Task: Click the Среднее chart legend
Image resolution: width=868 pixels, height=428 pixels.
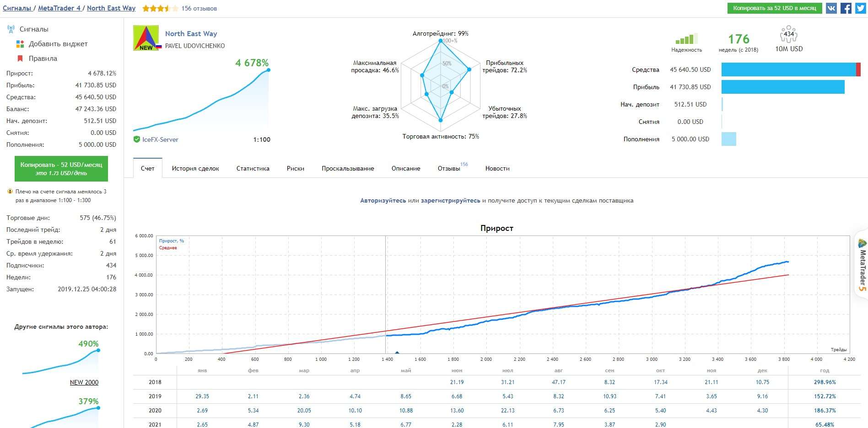Action: [x=168, y=247]
